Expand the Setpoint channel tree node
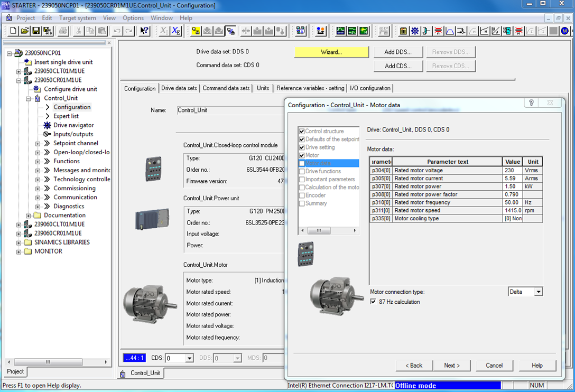Screen dimensions: 575x392 point(38,143)
